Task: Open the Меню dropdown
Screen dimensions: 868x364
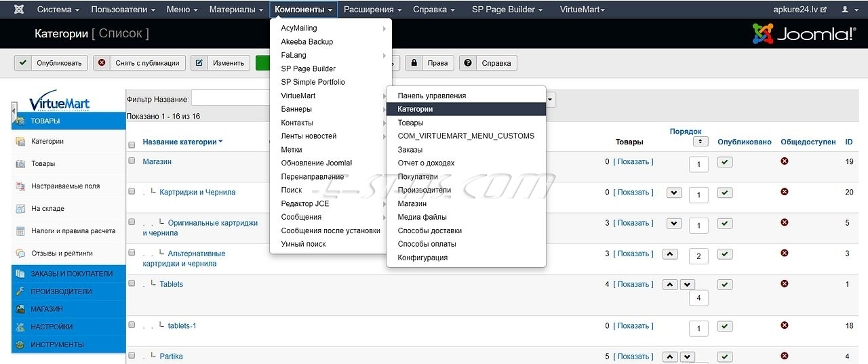Action: pyautogui.click(x=182, y=9)
